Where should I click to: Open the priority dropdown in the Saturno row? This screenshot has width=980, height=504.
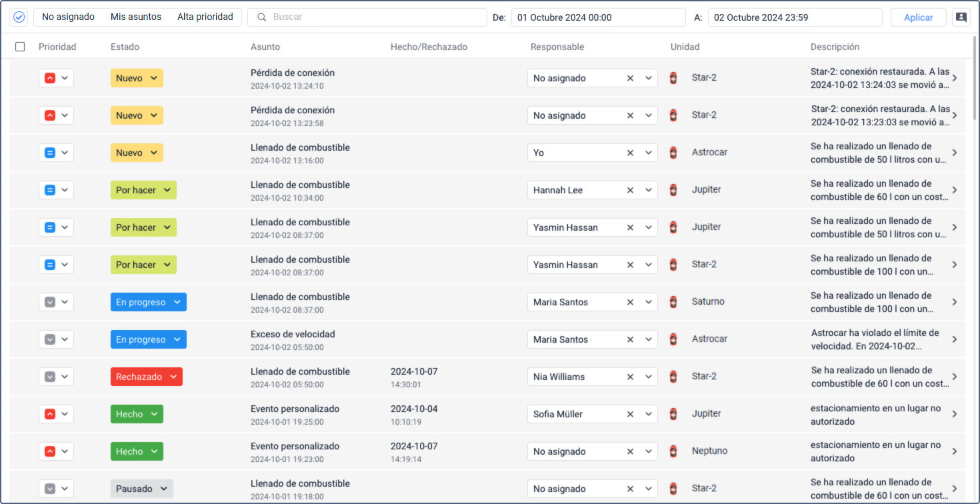56,302
